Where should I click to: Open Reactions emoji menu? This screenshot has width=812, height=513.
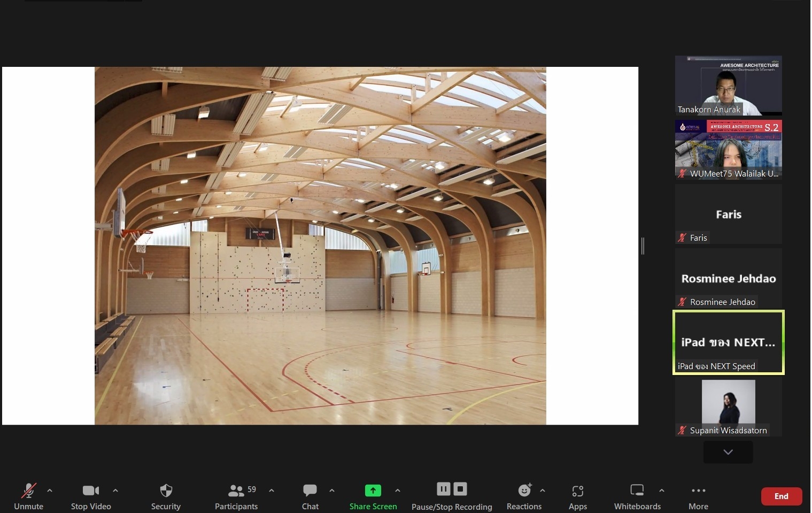click(x=524, y=491)
